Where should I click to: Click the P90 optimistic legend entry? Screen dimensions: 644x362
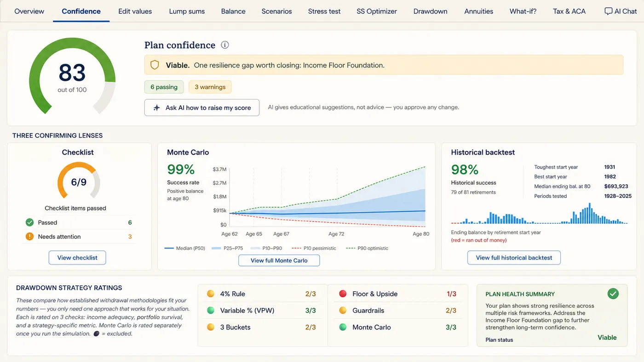pos(367,248)
